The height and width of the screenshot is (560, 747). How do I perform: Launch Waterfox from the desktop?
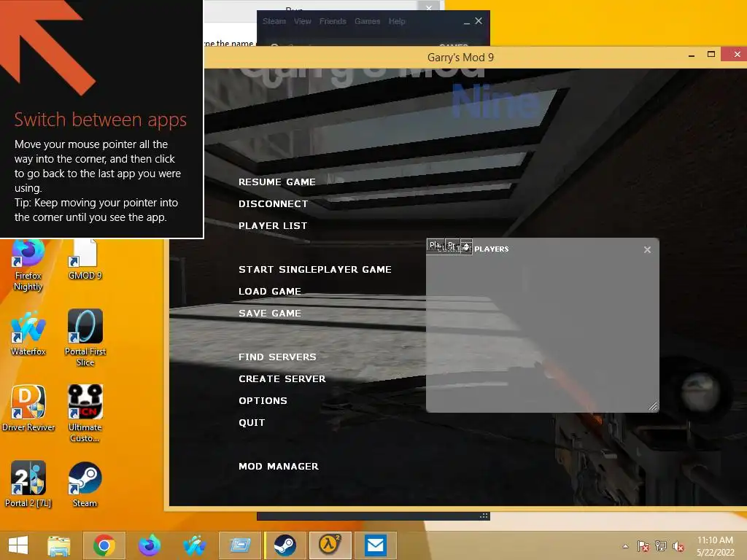[28, 332]
